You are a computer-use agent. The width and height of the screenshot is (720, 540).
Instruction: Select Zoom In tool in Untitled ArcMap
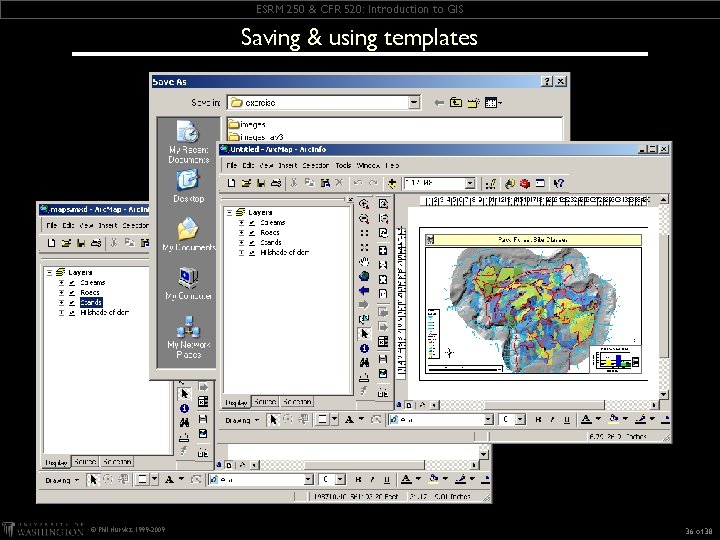[364, 203]
